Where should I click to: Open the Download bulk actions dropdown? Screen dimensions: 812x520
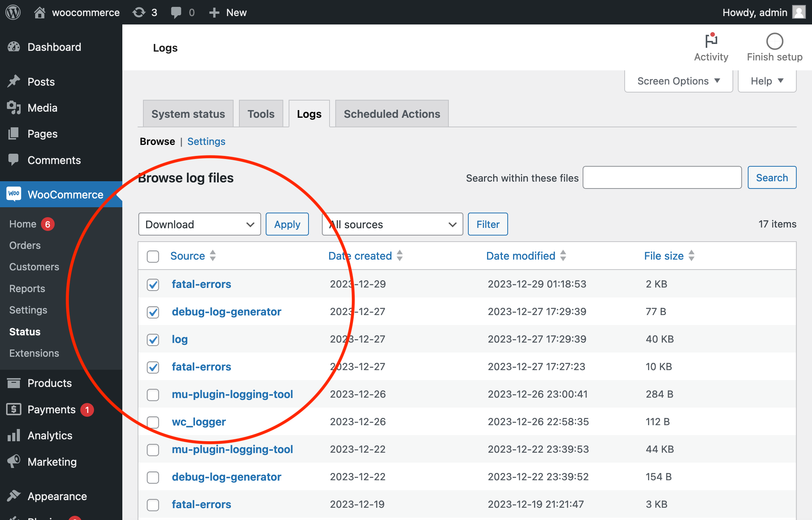click(199, 224)
